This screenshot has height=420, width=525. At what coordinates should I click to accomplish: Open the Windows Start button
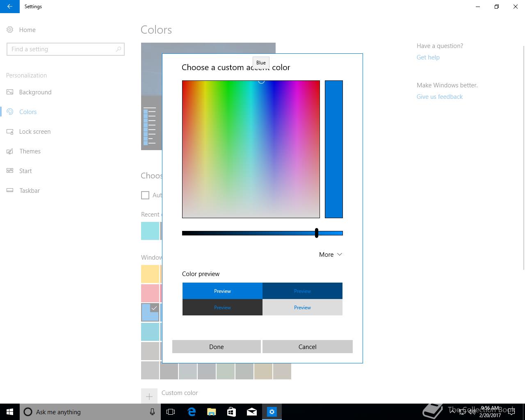point(10,412)
